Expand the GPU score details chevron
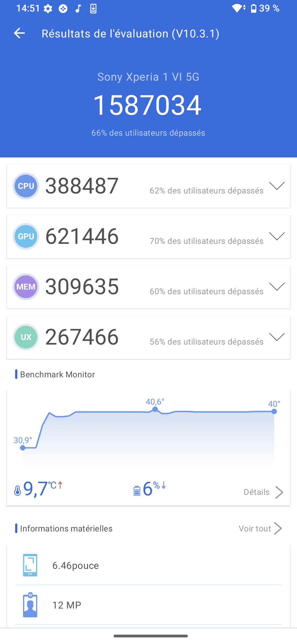The image size is (297, 644). 277,236
